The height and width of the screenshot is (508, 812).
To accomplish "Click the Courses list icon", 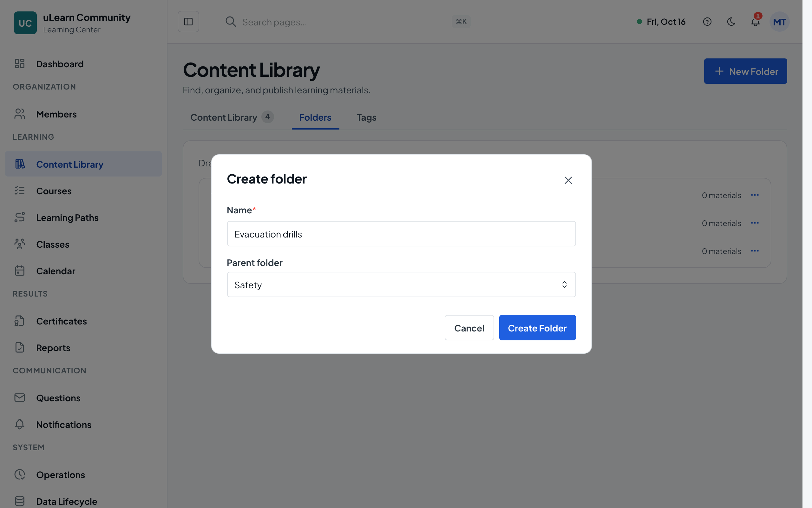I will pos(20,191).
